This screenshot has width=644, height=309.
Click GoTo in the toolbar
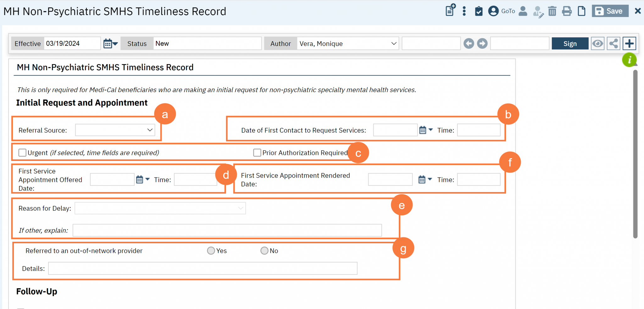coord(508,11)
